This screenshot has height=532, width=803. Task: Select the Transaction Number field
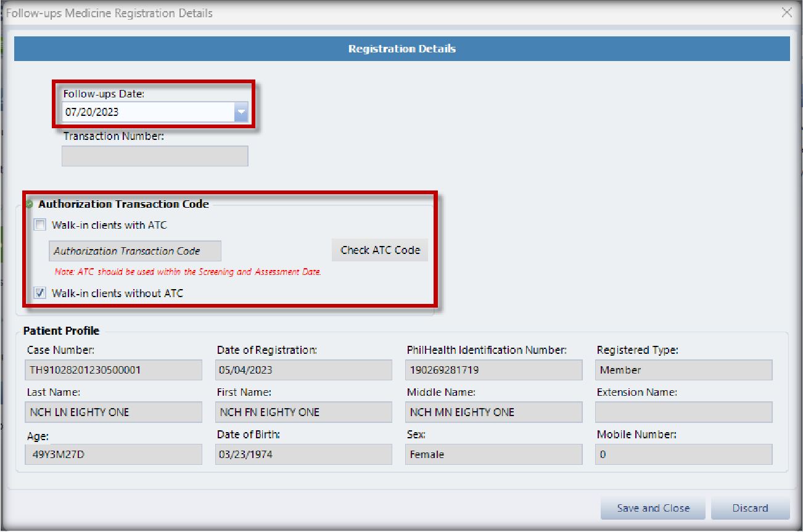(155, 157)
